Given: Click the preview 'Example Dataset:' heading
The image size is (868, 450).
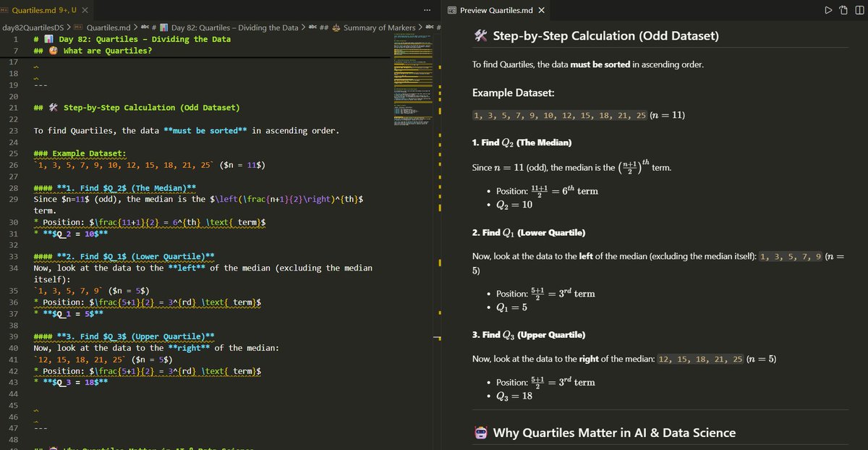Looking at the screenshot, I should 514,93.
